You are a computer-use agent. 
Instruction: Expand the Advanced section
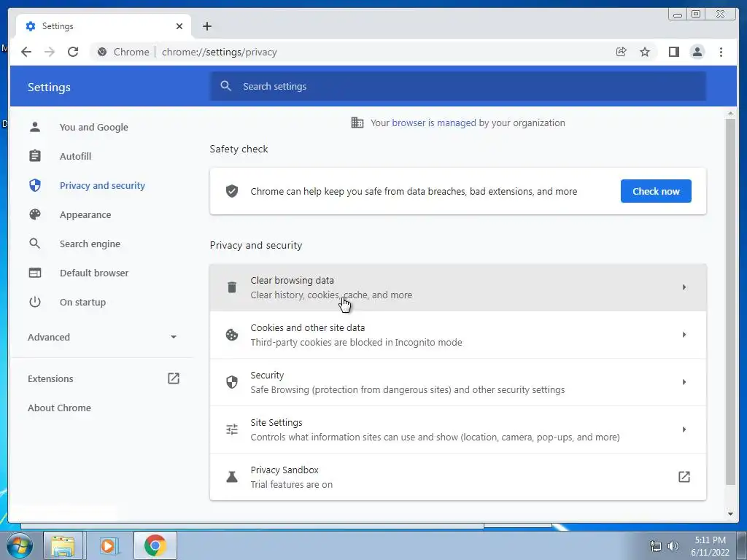[x=102, y=337]
